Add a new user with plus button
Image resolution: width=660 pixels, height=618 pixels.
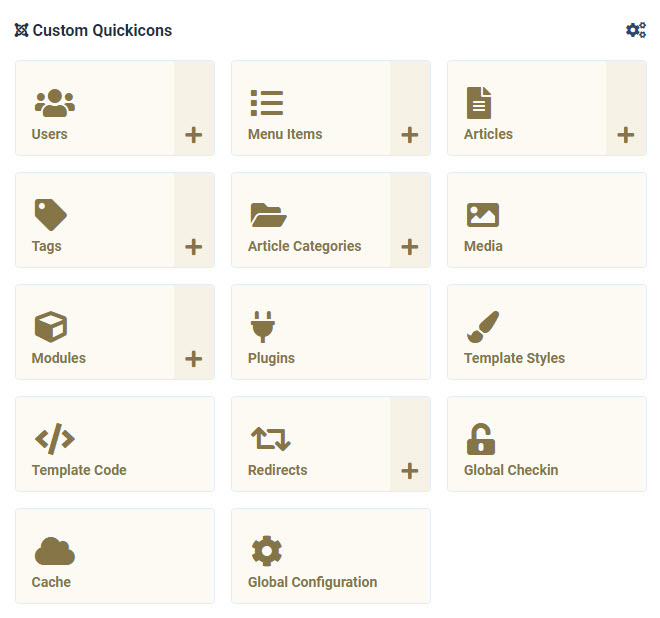[194, 135]
